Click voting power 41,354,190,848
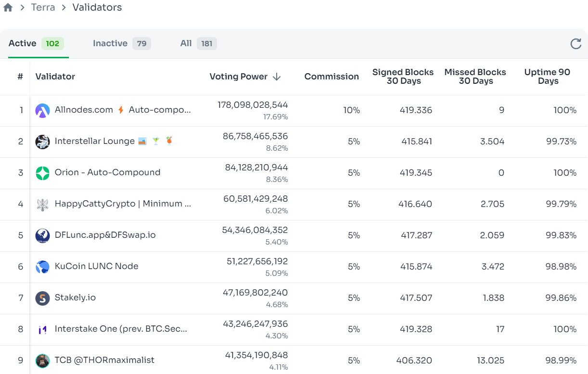This screenshot has width=588, height=374. coord(256,355)
